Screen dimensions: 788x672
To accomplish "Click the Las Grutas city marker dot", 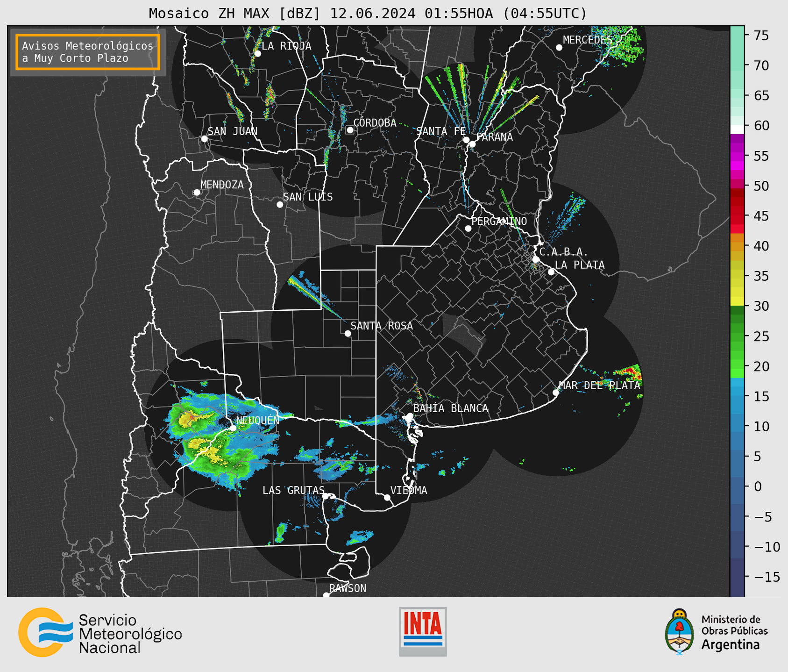I will pos(326,496).
